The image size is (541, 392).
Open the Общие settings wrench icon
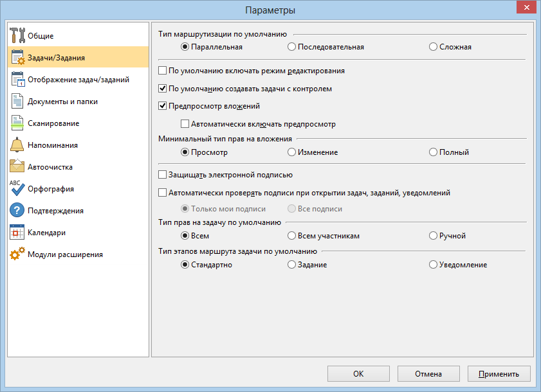tap(17, 35)
